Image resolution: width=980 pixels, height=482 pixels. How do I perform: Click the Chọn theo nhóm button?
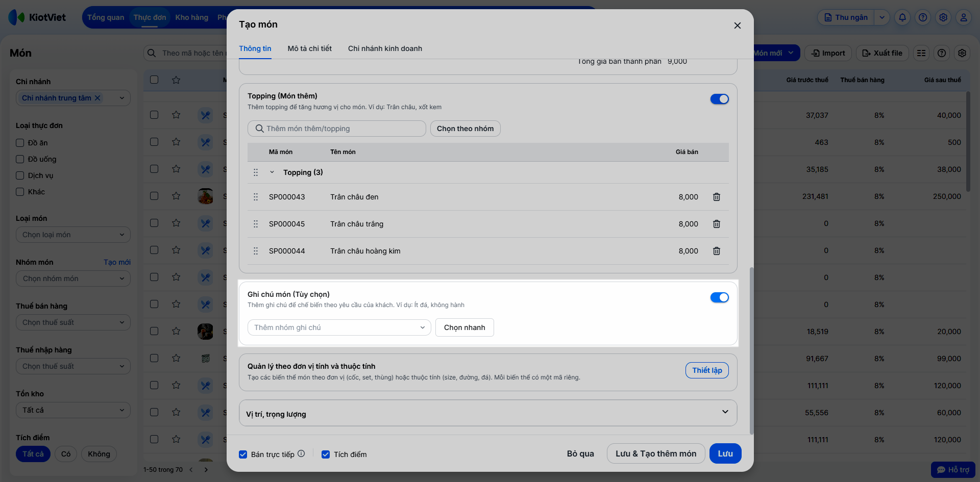(x=465, y=129)
